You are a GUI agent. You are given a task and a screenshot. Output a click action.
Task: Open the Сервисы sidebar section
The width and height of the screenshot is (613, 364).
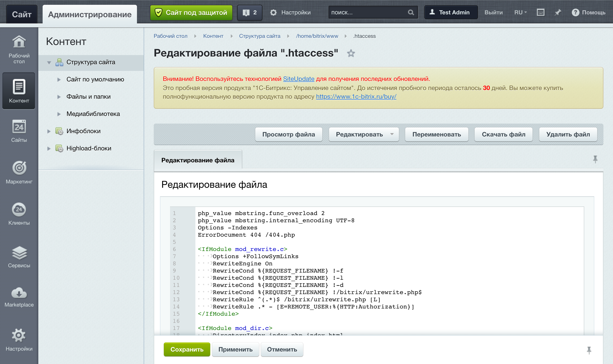click(19, 256)
